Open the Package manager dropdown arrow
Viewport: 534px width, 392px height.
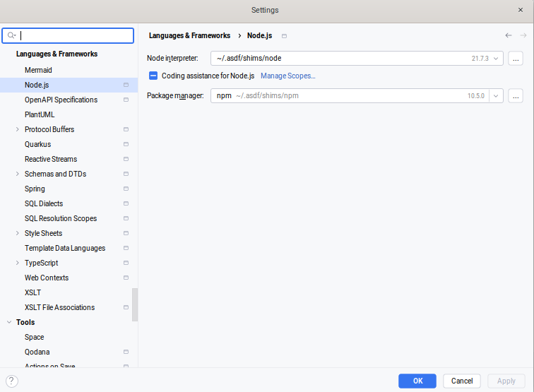[x=496, y=96]
